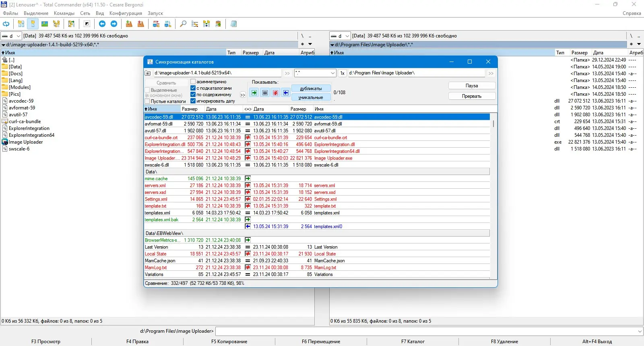Open the Конфигурация menu
The width and height of the screenshot is (644, 346).
point(126,13)
